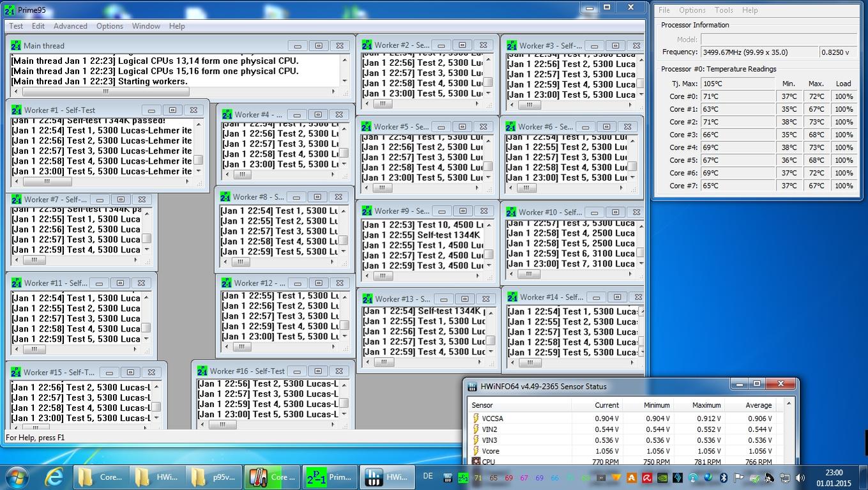The image size is (868, 490).
Task: Open the Tools menu in Core Temp
Action: click(724, 10)
